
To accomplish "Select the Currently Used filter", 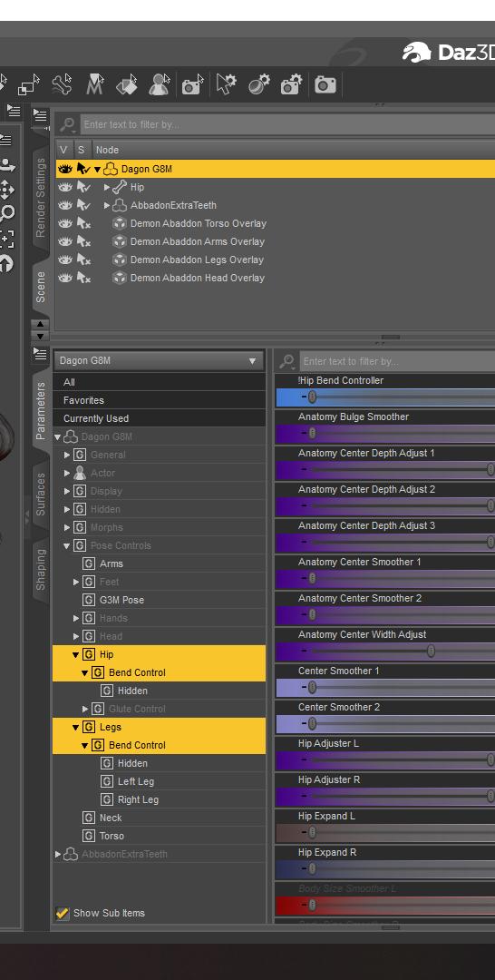I will pos(159,418).
